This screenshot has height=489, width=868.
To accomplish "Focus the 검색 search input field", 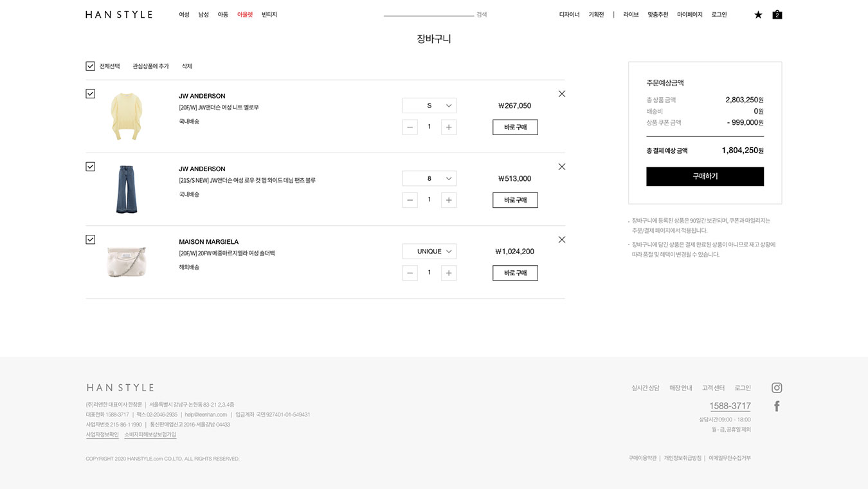I will pyautogui.click(x=429, y=14).
